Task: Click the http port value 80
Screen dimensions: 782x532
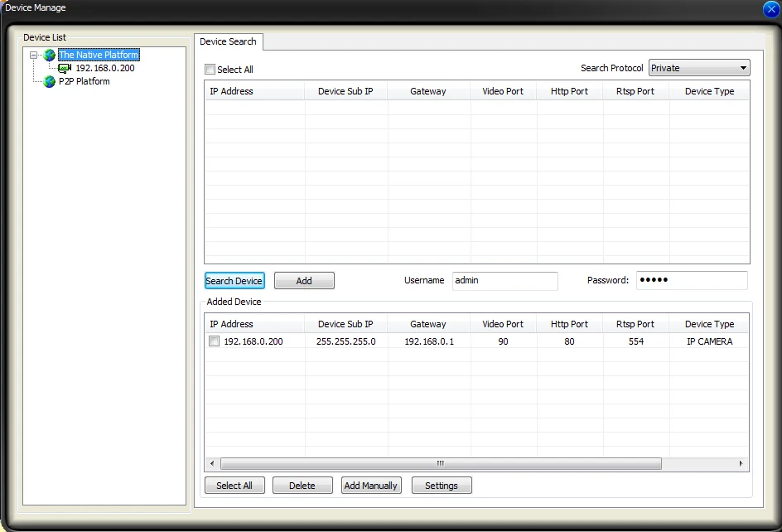Action: pos(570,342)
